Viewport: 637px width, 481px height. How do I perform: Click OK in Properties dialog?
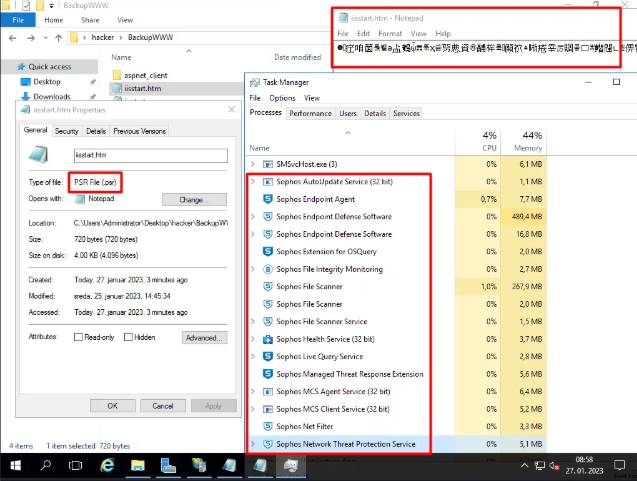tap(113, 405)
